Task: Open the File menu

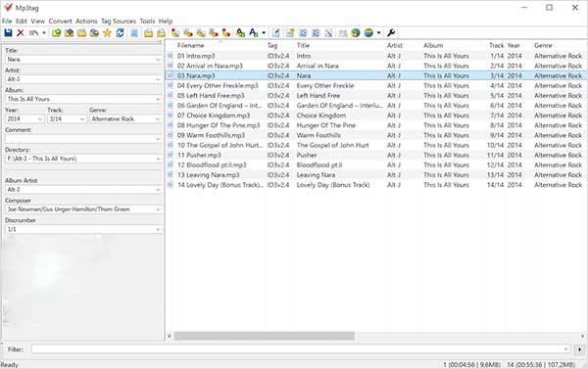Action: [x=7, y=21]
